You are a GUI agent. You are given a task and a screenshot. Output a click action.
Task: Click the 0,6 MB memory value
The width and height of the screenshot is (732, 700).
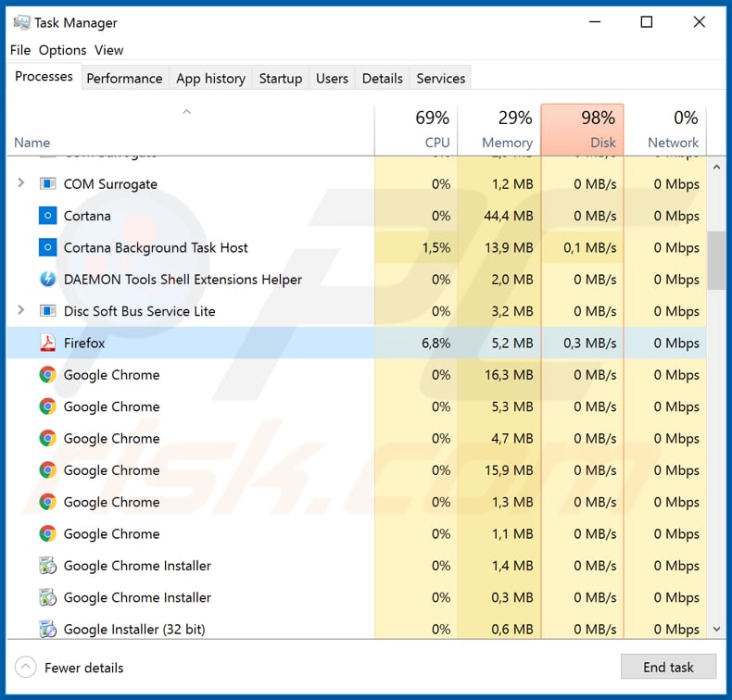[x=512, y=629]
